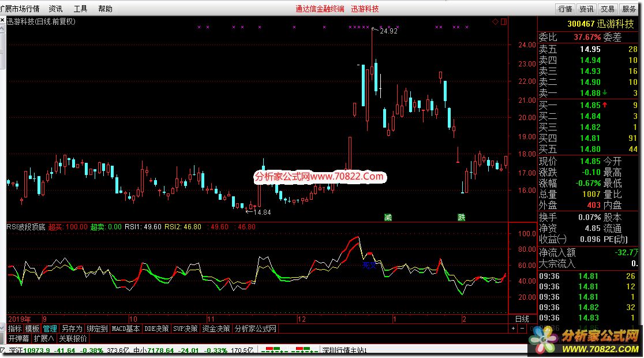Screen dimensions: 644x358
Task: Click the month 12 timeline marker
Action: coord(302,319)
